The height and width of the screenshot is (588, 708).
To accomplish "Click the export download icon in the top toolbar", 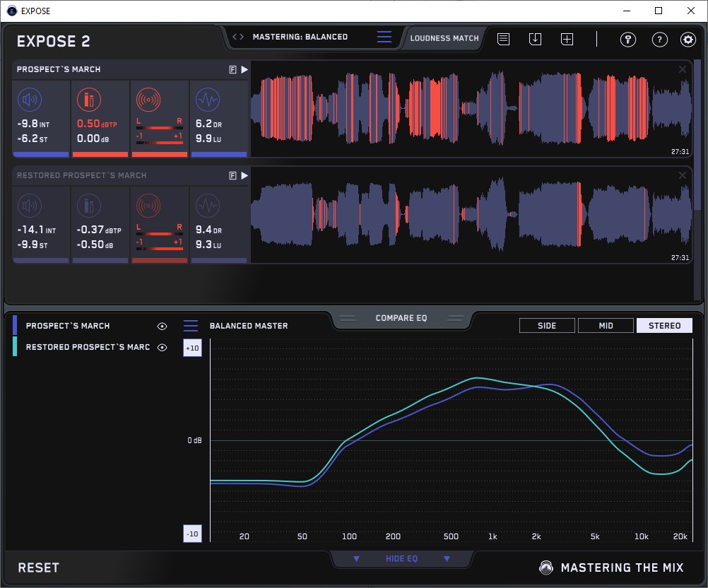I will (x=535, y=40).
